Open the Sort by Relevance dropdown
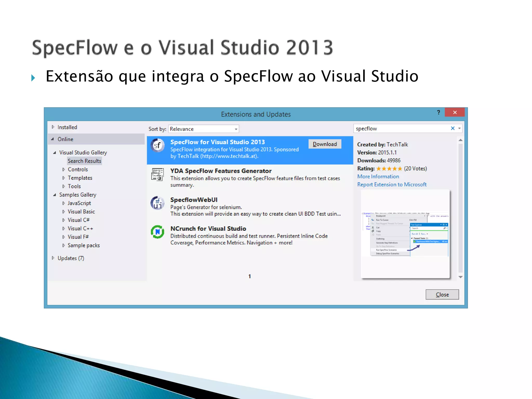The image size is (532, 399). click(203, 129)
